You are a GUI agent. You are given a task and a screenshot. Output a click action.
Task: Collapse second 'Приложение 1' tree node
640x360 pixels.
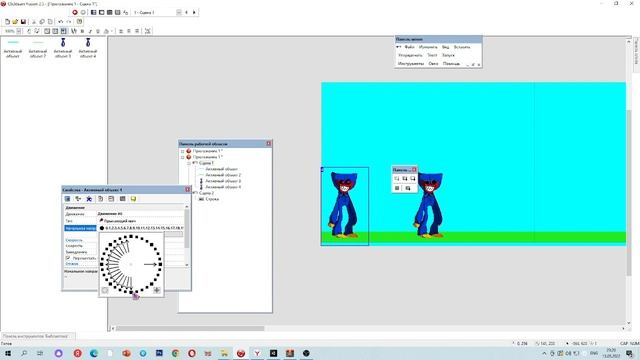point(182,157)
